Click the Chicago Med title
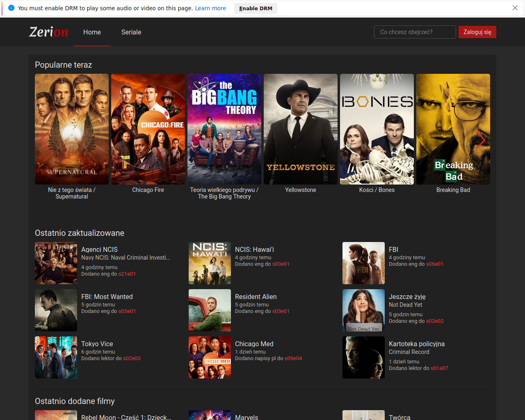This screenshot has height=420, width=525. click(x=254, y=344)
